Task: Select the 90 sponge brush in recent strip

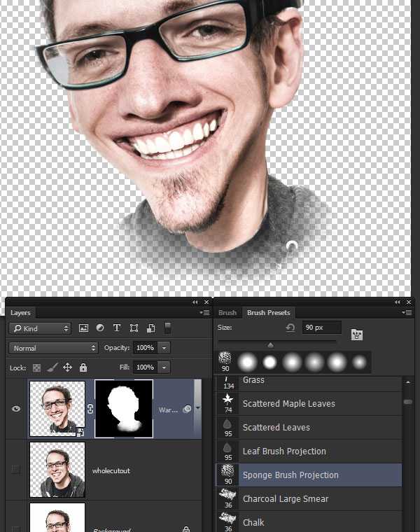Action: point(225,362)
